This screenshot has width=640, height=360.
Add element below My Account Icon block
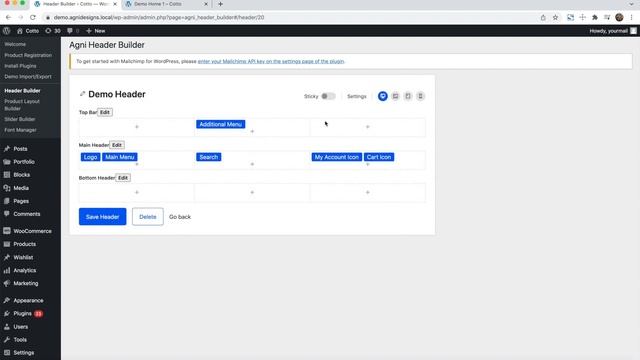(367, 164)
